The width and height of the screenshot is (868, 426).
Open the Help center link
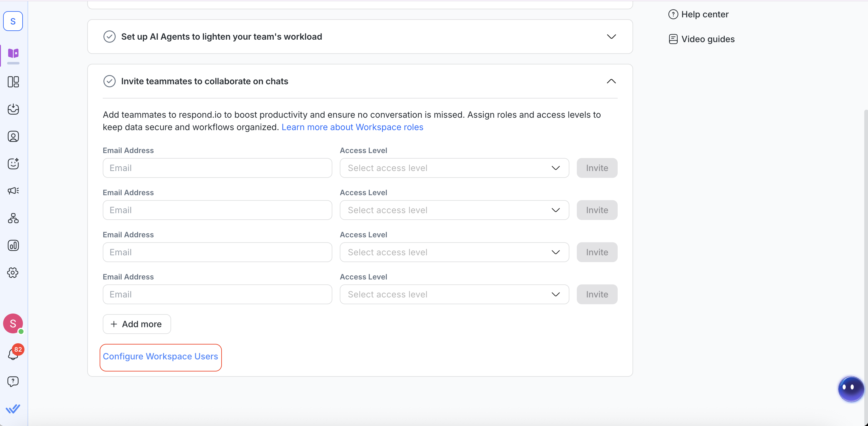tap(704, 15)
